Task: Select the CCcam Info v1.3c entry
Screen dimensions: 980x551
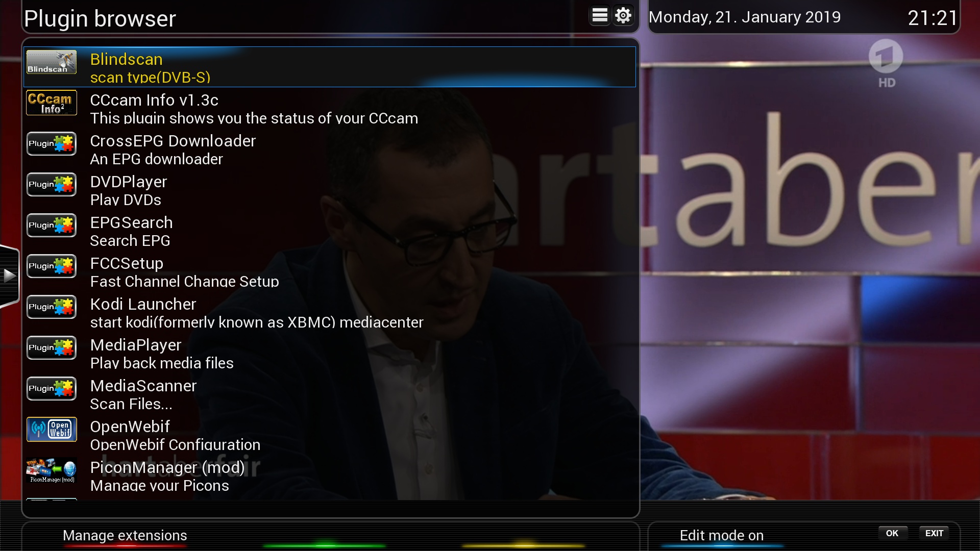Action: [330, 108]
